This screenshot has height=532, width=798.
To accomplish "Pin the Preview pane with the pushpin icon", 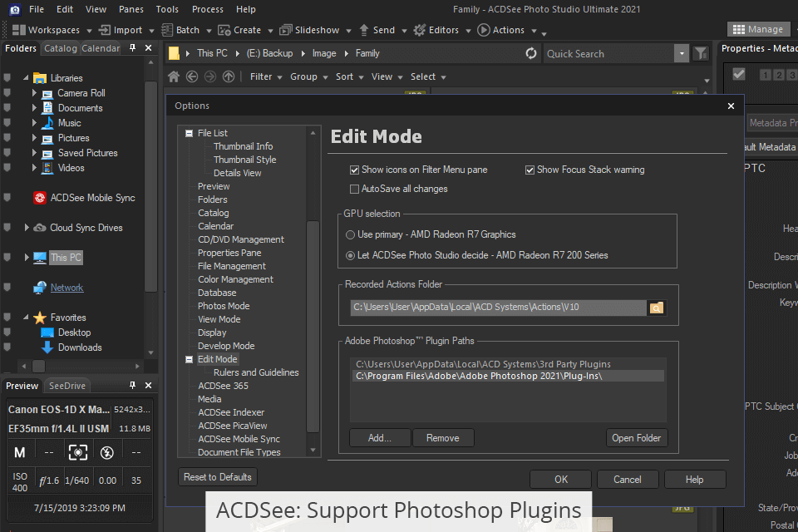I will click(132, 386).
